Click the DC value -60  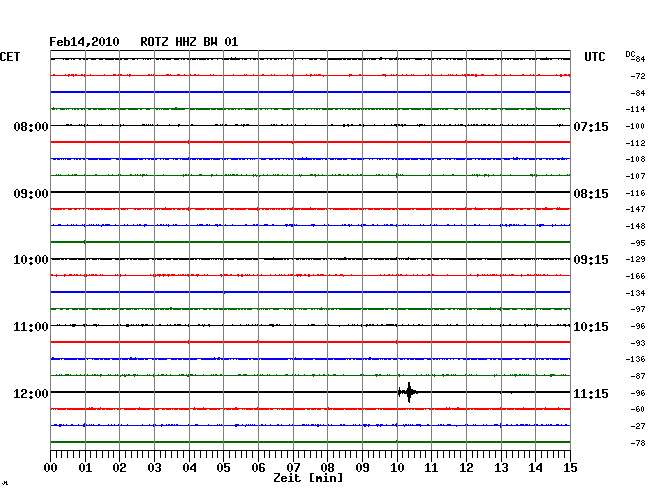pos(638,409)
